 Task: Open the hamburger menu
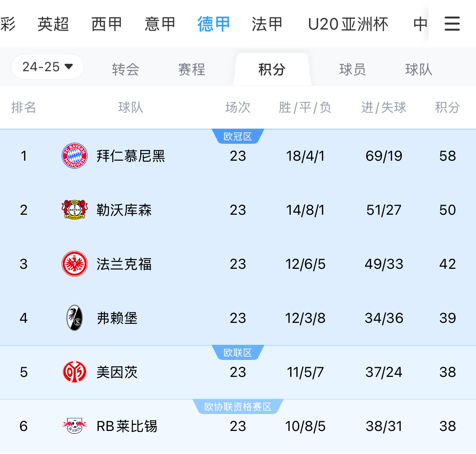click(x=452, y=24)
